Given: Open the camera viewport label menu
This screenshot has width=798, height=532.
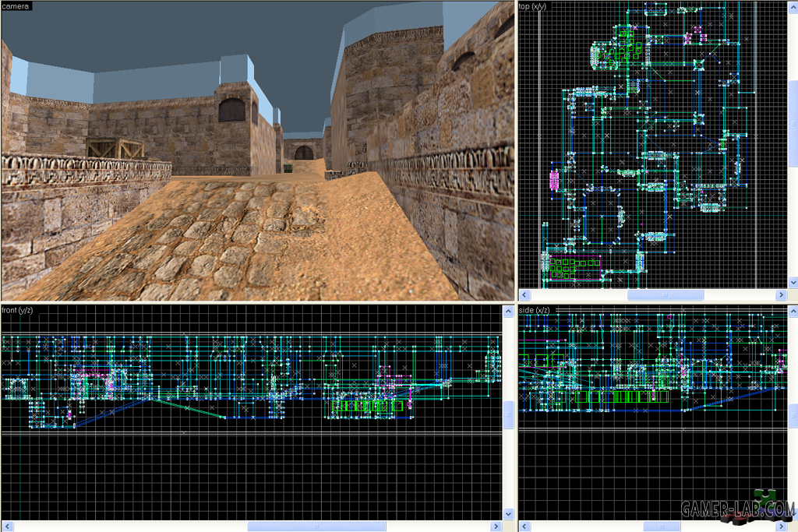Looking at the screenshot, I should pos(16,6).
